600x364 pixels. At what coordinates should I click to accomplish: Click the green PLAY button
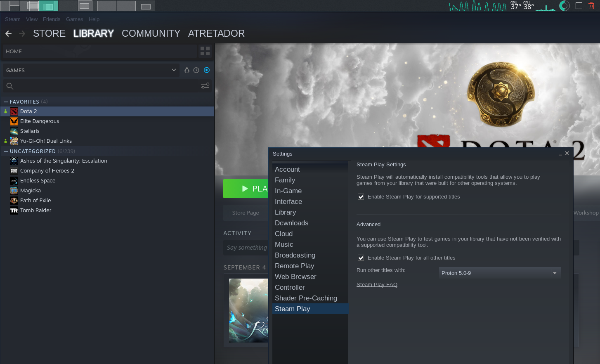coord(246,189)
